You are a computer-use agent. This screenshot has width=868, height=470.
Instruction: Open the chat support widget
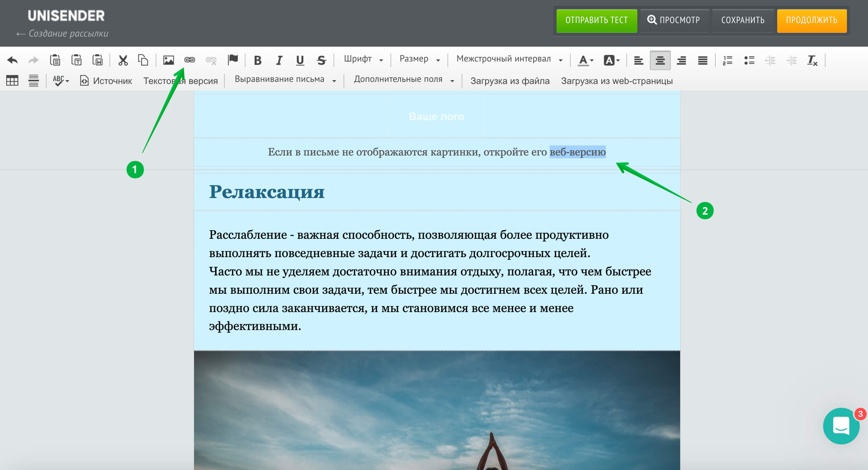point(841,426)
